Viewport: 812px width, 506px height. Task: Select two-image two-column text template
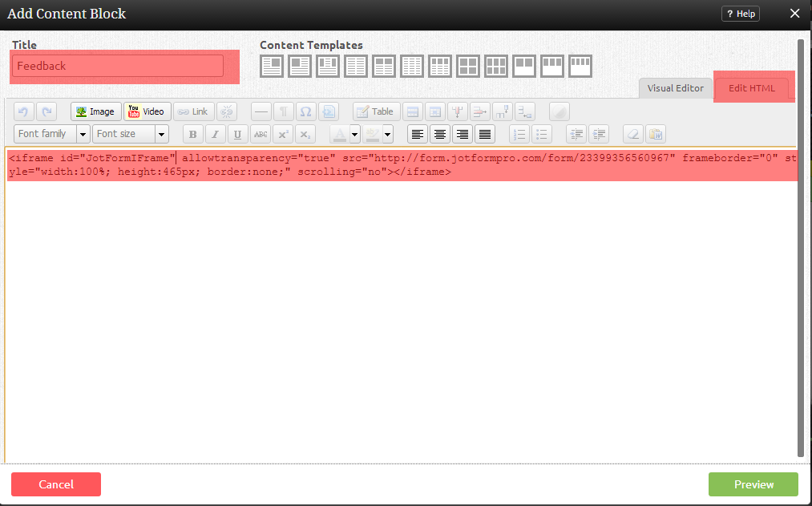(x=384, y=67)
